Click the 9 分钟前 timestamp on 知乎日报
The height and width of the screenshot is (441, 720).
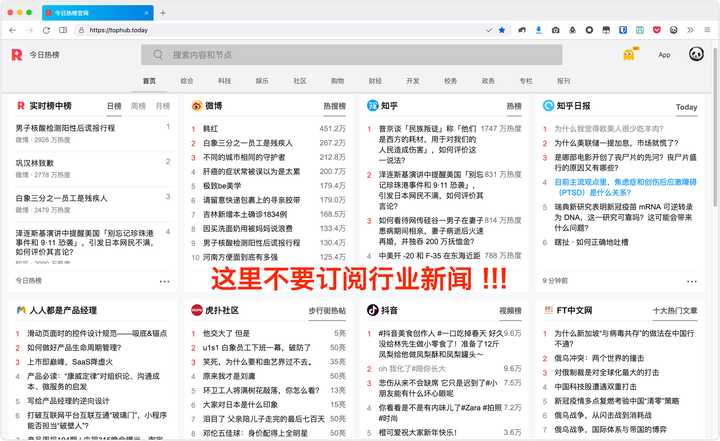click(x=555, y=280)
